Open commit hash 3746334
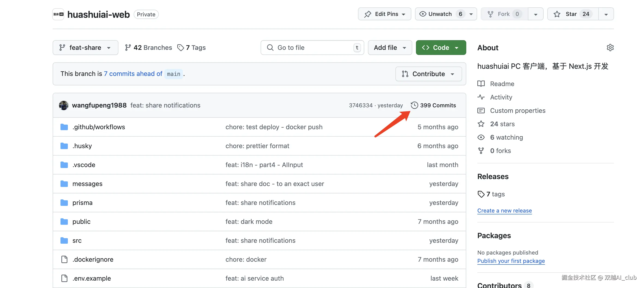644x288 pixels. click(361, 105)
